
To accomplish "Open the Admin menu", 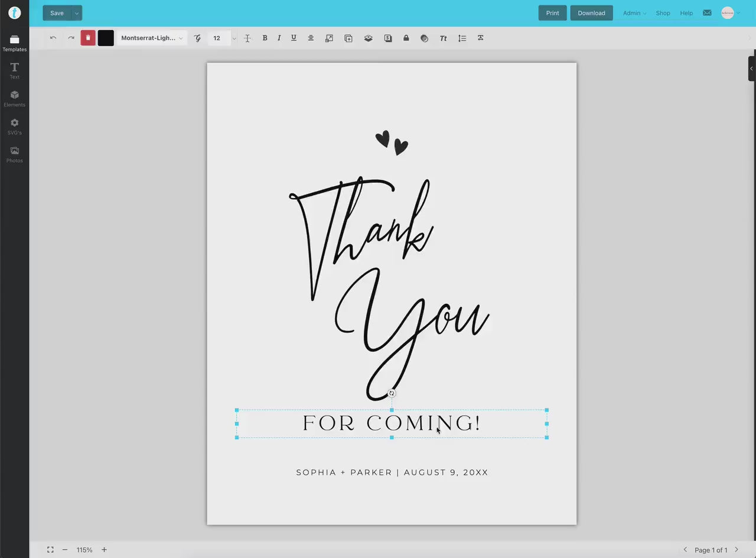I will [x=634, y=13].
